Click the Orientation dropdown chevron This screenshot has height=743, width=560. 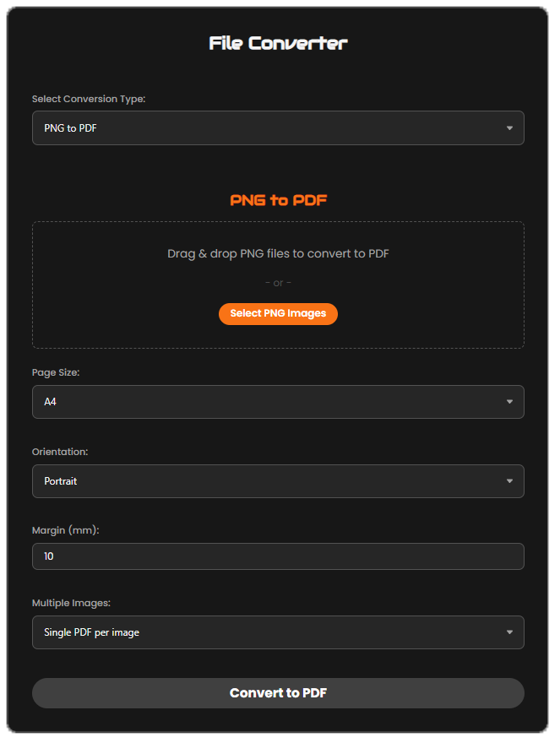pos(510,480)
